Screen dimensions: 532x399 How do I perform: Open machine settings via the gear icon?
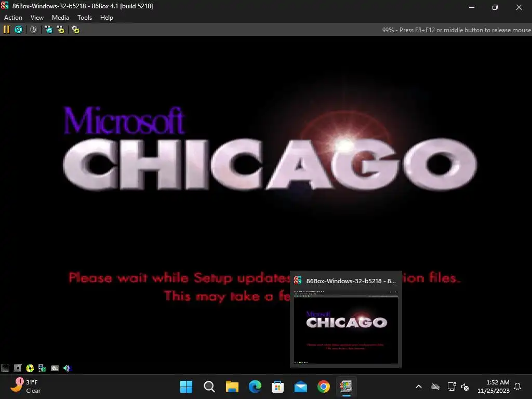(75, 30)
